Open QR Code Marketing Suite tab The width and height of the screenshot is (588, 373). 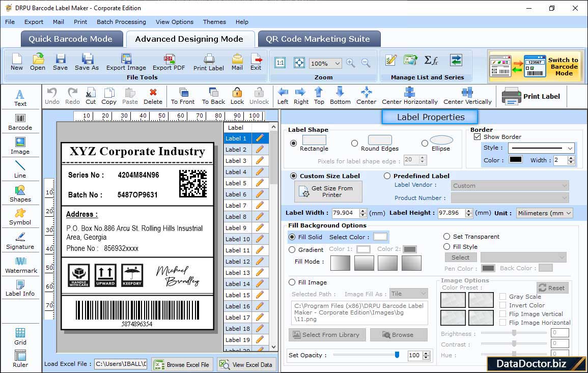(x=318, y=39)
